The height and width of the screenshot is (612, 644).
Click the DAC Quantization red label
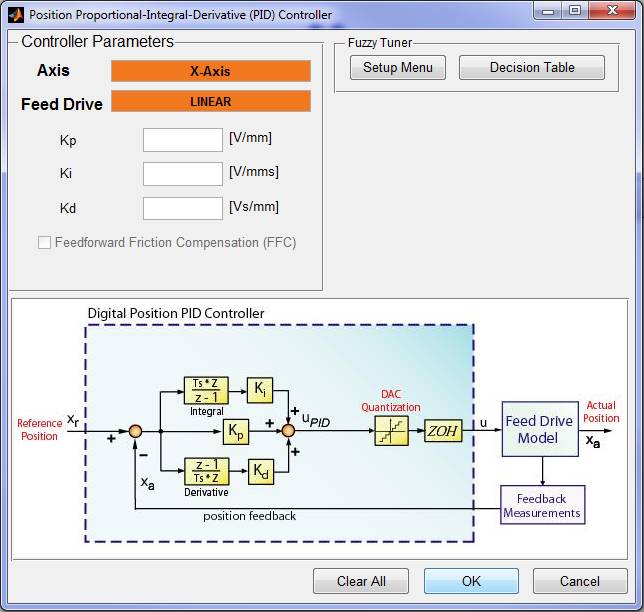click(x=391, y=400)
